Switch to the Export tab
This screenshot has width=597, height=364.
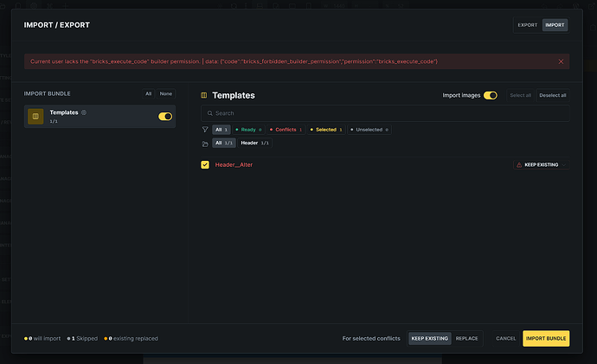[x=527, y=25]
